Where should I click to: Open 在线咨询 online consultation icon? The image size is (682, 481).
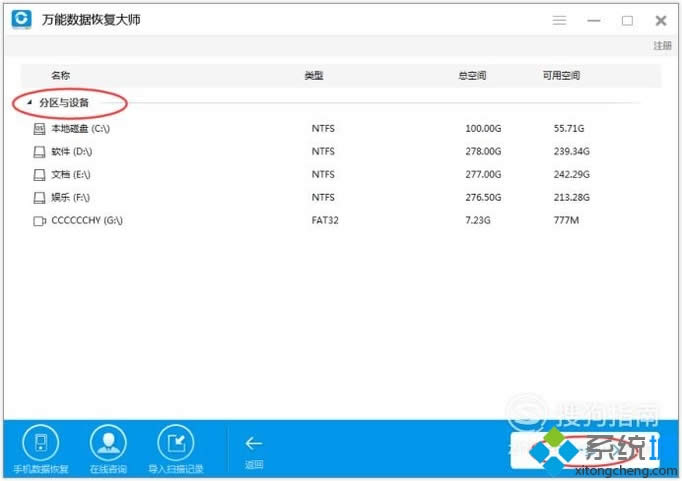[x=108, y=443]
